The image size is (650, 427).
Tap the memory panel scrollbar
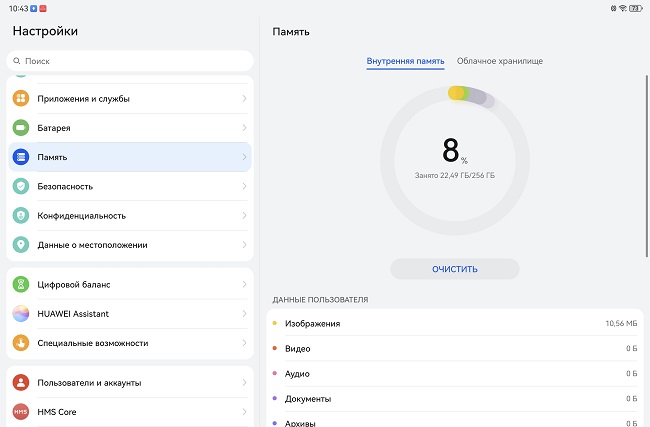coord(647,166)
